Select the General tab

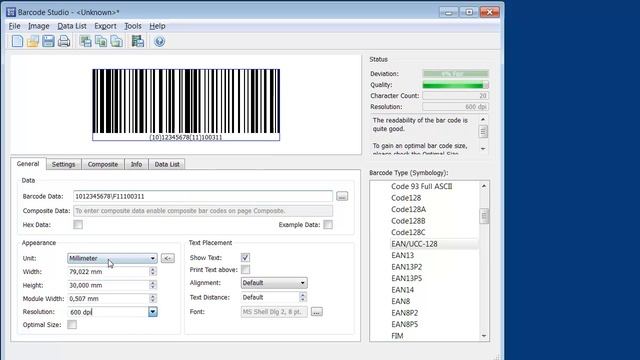click(28, 164)
